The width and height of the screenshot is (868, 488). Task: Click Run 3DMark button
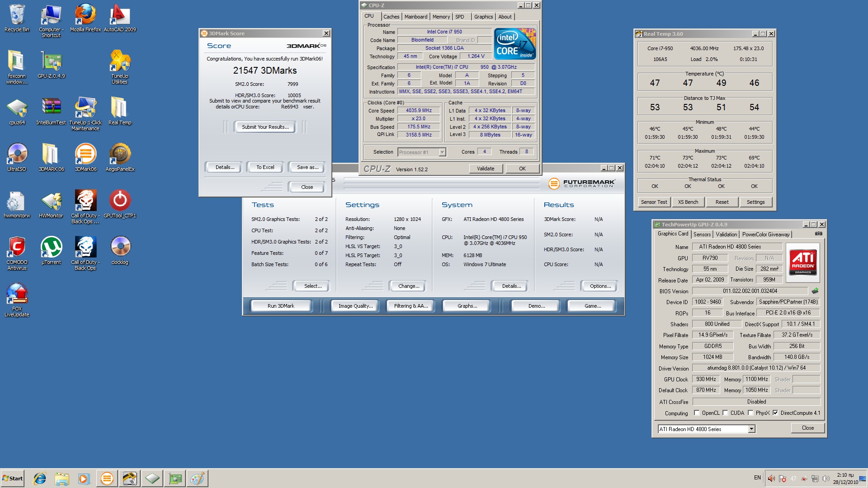[281, 306]
